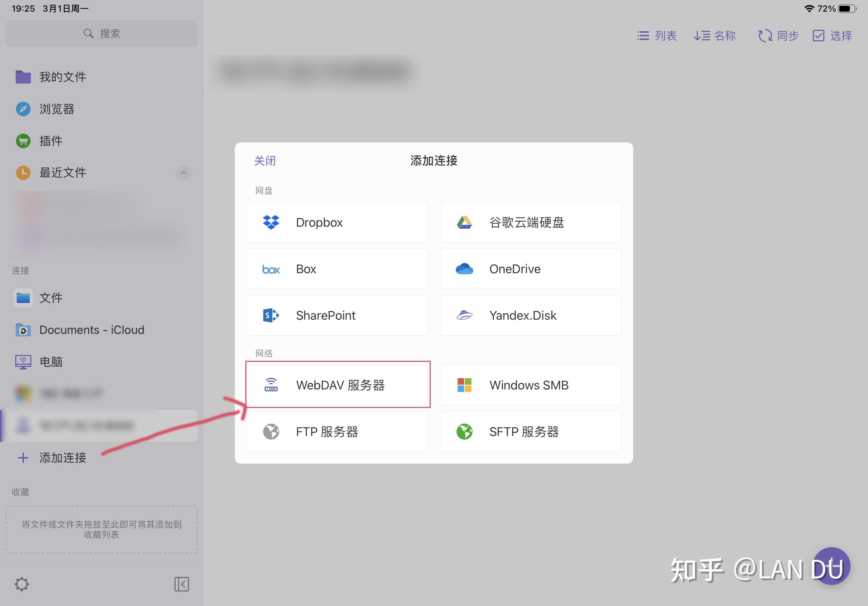This screenshot has width=868, height=606.
Task: Choose Windows SMB connection
Action: pyautogui.click(x=530, y=385)
